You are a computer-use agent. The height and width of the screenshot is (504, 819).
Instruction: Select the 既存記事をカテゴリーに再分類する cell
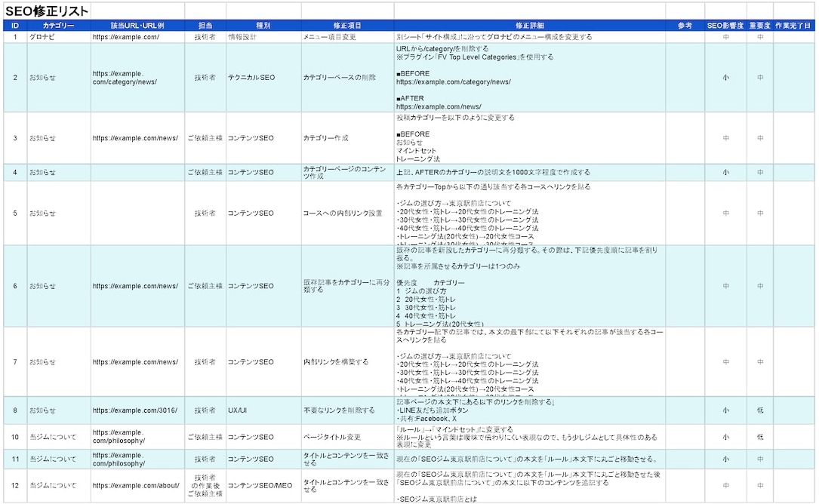(x=347, y=286)
